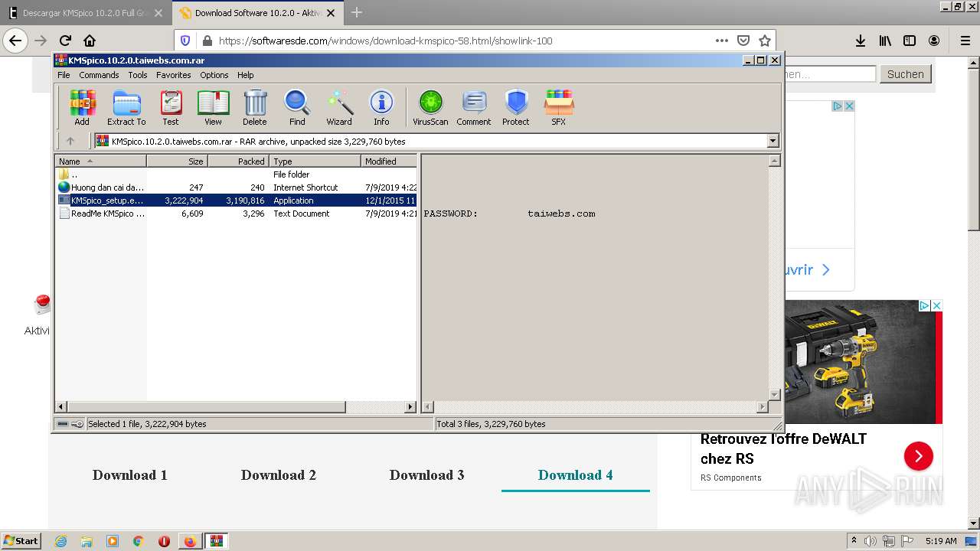Select the parent folder '..' row
The height and width of the screenshot is (551, 980).
pyautogui.click(x=237, y=174)
